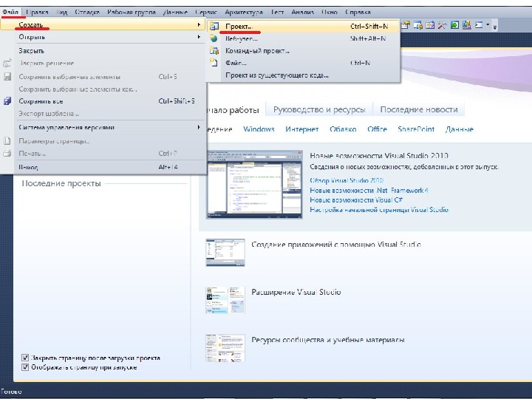
Task: Switch to the Последние новости tab
Action: (x=419, y=109)
